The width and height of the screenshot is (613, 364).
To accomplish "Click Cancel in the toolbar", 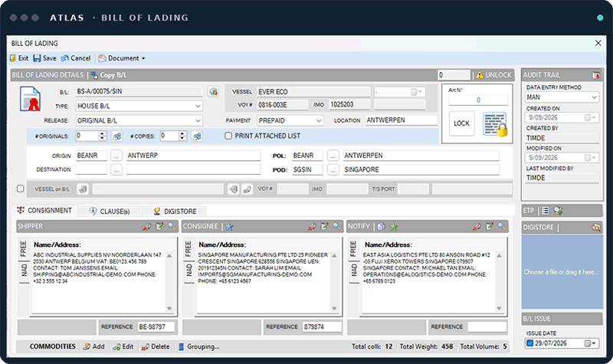I will tap(76, 58).
